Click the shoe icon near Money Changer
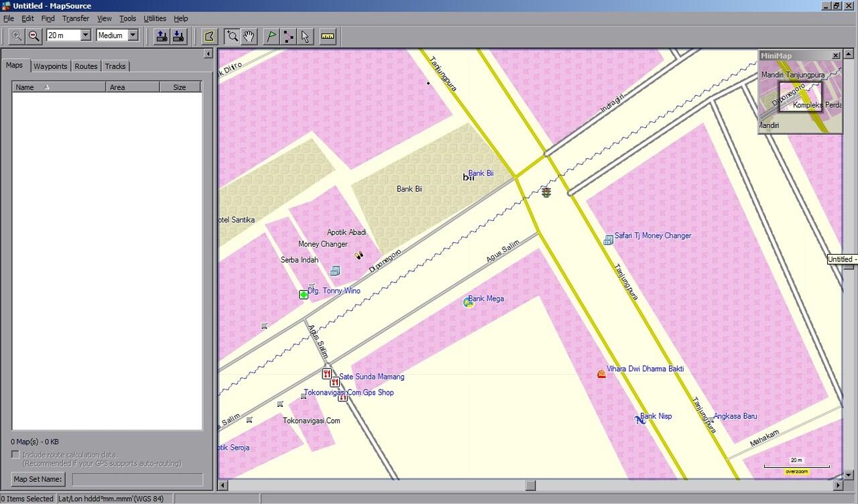858x504 pixels. pos(359,255)
